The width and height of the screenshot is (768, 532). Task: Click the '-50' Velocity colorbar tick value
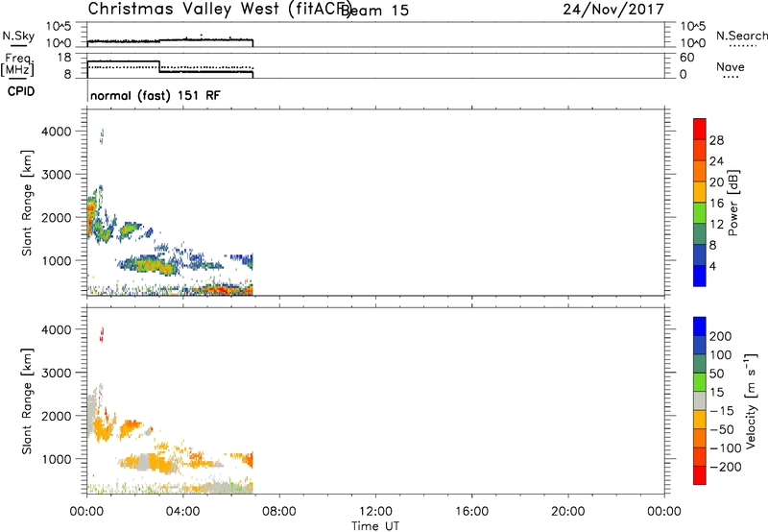722,429
